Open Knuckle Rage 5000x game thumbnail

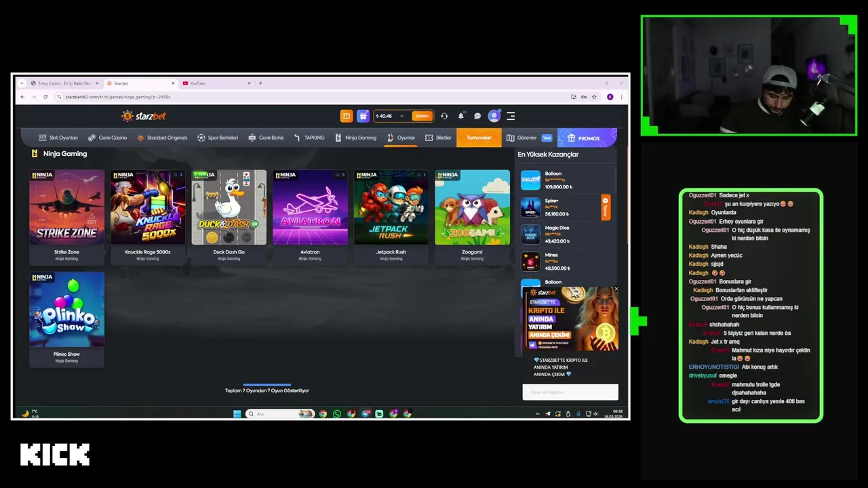(148, 207)
